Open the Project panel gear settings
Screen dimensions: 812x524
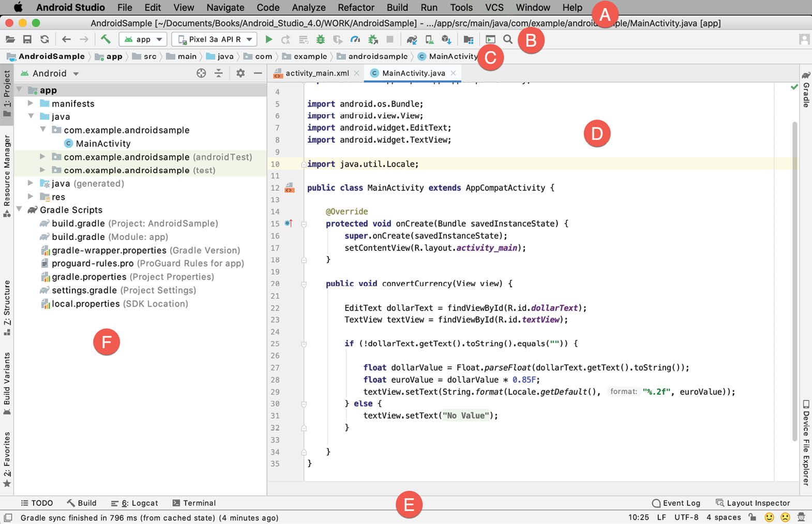[x=240, y=73]
